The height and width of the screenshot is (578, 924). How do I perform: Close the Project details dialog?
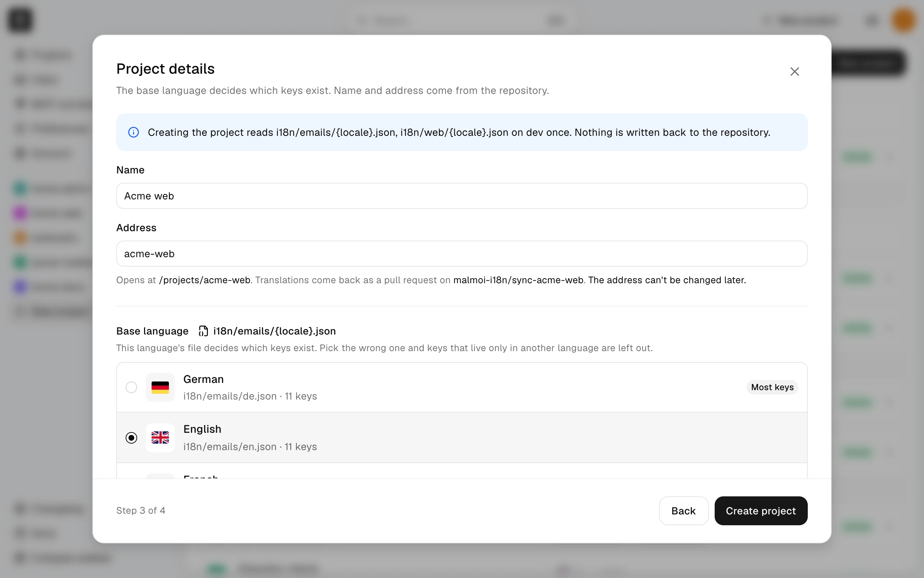click(794, 72)
